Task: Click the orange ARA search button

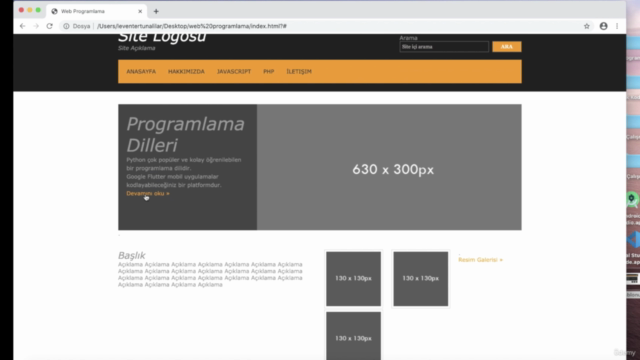Action: [x=507, y=47]
